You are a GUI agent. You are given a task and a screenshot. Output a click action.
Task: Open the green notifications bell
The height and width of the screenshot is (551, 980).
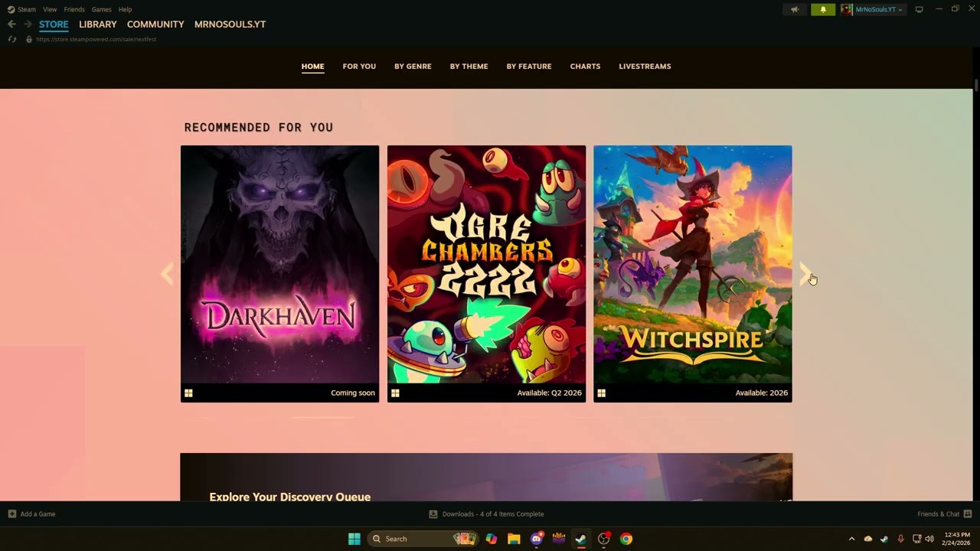tap(823, 9)
